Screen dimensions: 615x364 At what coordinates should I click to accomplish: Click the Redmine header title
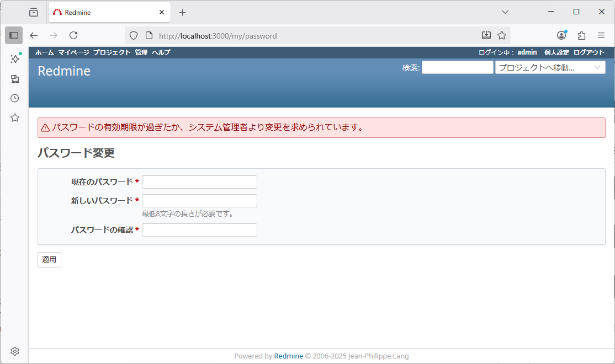[x=64, y=71]
